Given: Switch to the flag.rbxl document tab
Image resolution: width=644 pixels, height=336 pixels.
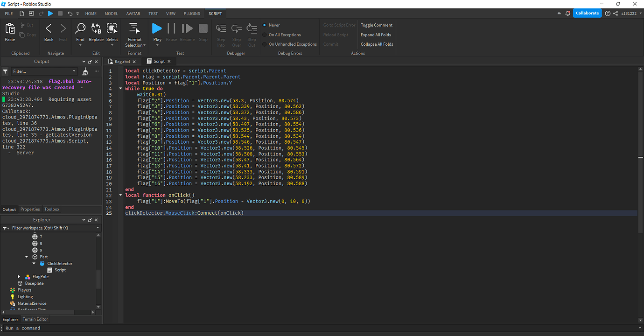Looking at the screenshot, I should (122, 61).
